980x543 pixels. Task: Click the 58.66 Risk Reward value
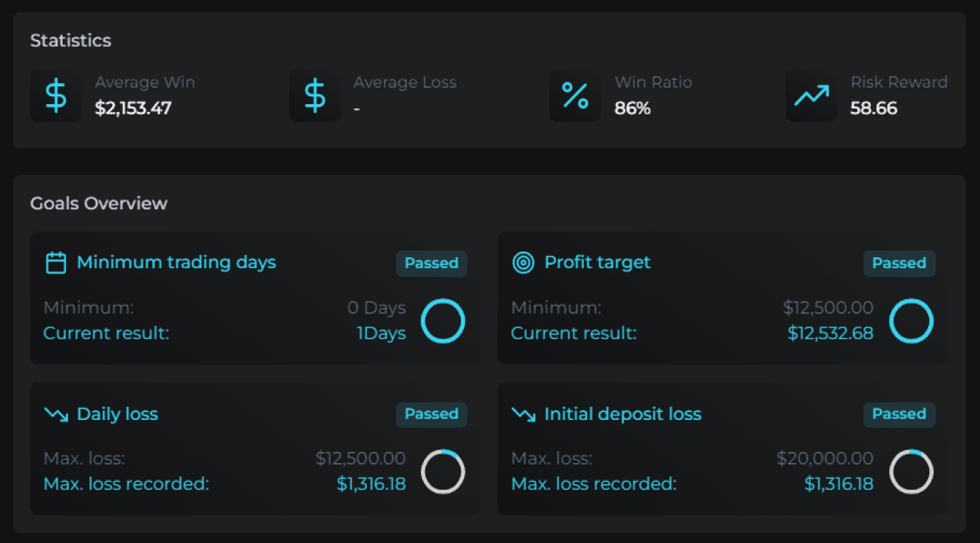pos(873,108)
